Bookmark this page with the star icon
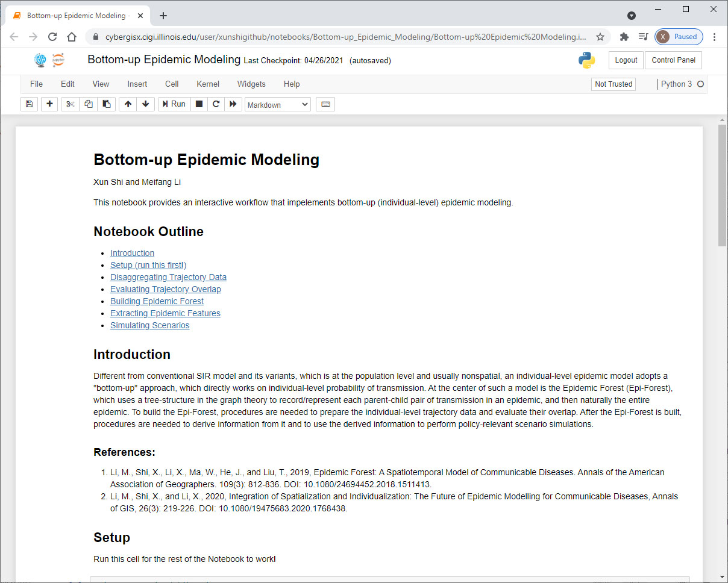The width and height of the screenshot is (728, 583). click(600, 37)
